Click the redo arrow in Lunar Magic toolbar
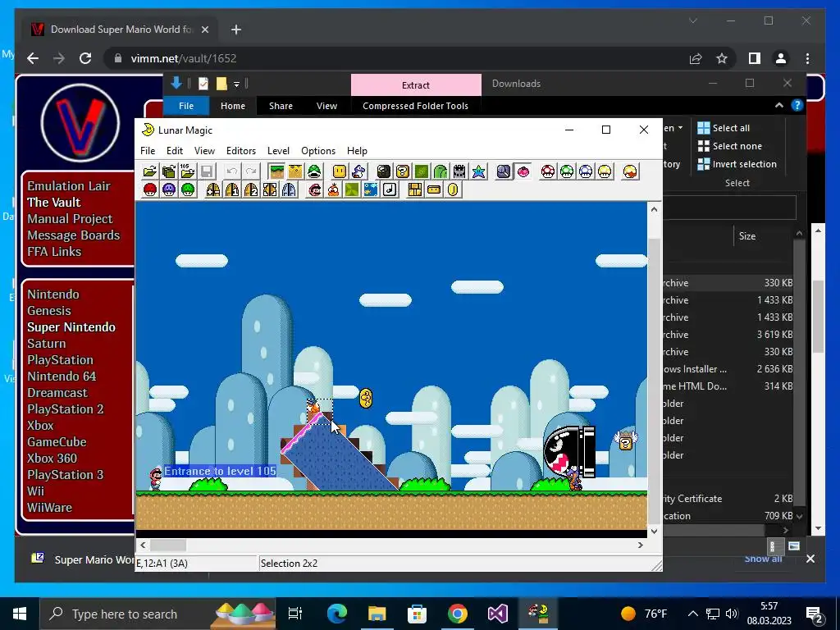This screenshot has height=630, width=840. click(x=251, y=171)
